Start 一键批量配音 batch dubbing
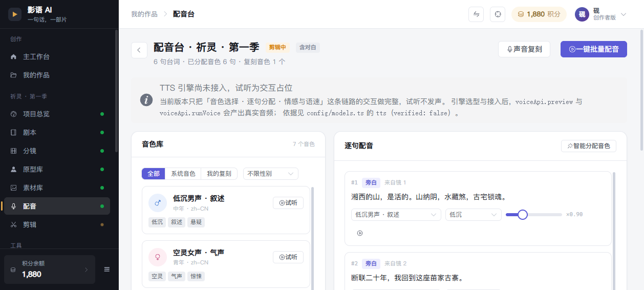This screenshot has height=290, width=644. click(x=594, y=49)
